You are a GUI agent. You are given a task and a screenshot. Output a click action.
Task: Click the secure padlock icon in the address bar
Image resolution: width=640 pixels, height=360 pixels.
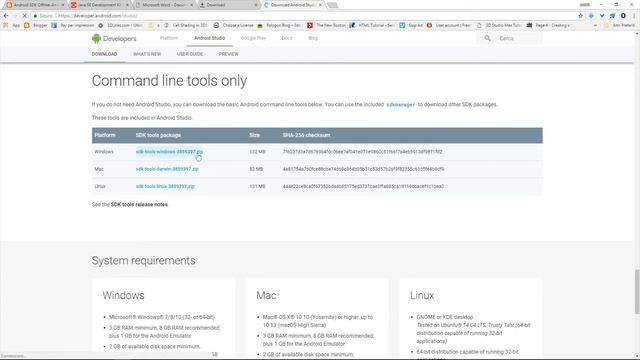(35, 16)
